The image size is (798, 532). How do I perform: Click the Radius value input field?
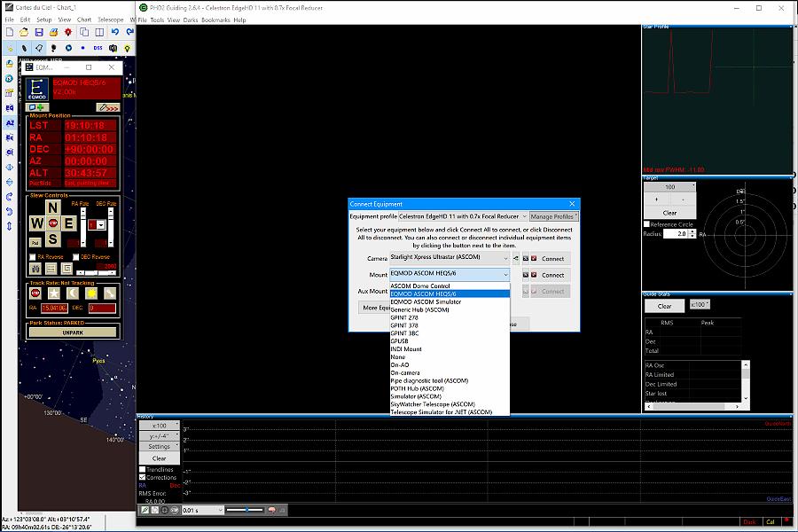pyautogui.click(x=677, y=234)
